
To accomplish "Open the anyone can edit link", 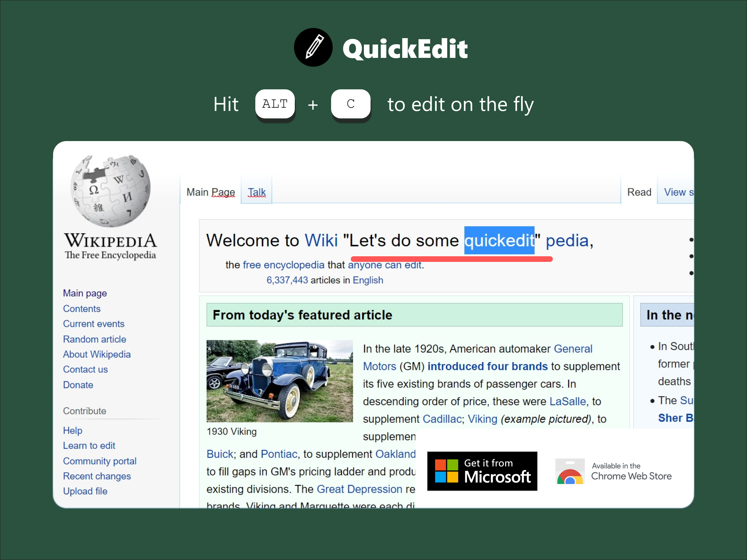I will pyautogui.click(x=385, y=265).
